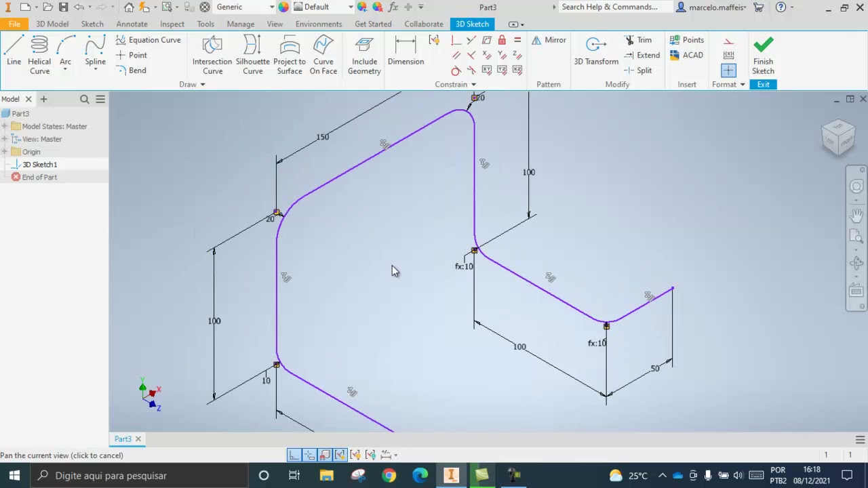Viewport: 868px width, 488px height.
Task: Open the 3D Transform tool
Action: click(596, 52)
